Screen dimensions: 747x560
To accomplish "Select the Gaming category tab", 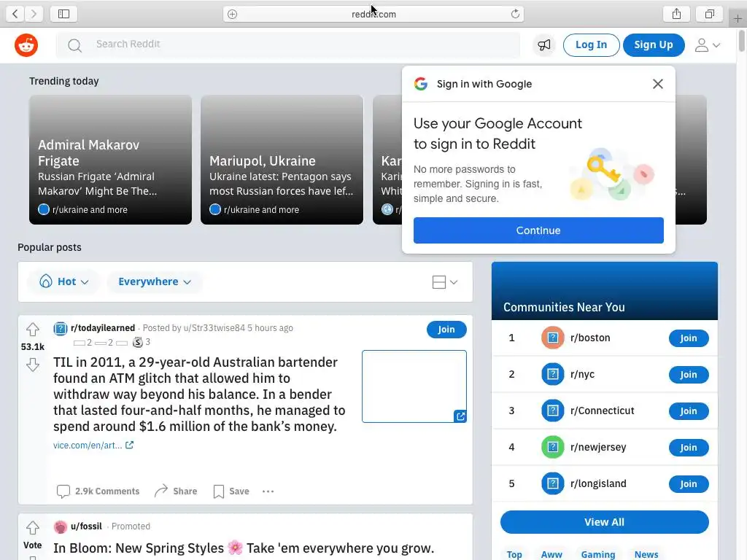I will pos(598,554).
